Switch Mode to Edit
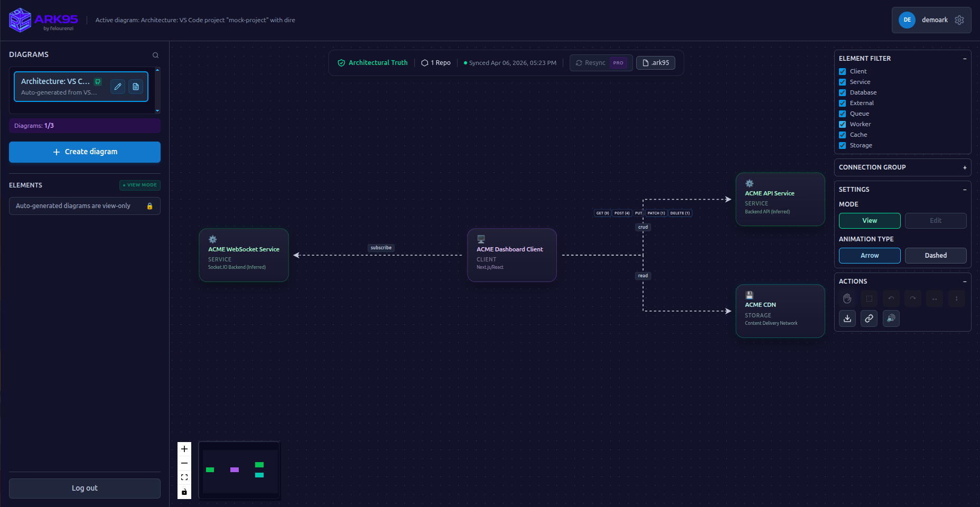 [x=936, y=220]
